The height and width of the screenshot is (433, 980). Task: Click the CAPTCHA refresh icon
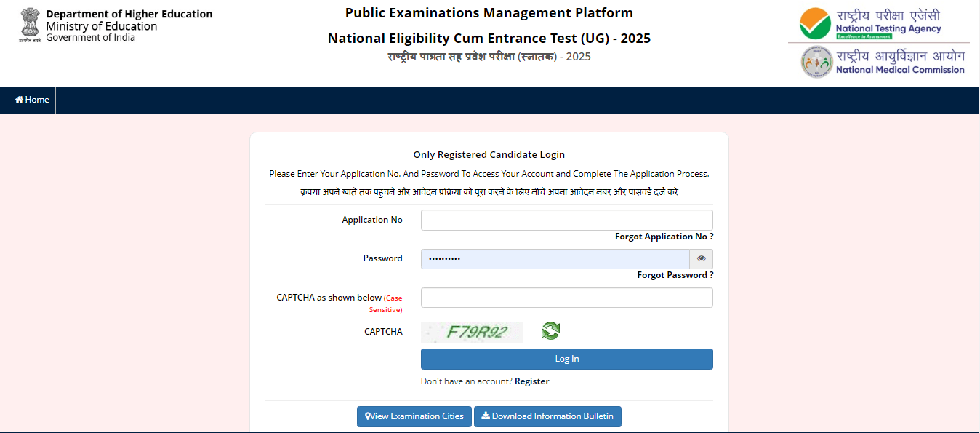click(x=550, y=331)
